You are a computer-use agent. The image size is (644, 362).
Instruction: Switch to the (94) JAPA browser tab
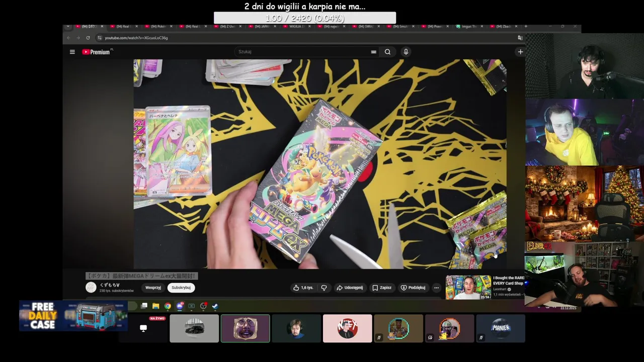(x=262, y=26)
